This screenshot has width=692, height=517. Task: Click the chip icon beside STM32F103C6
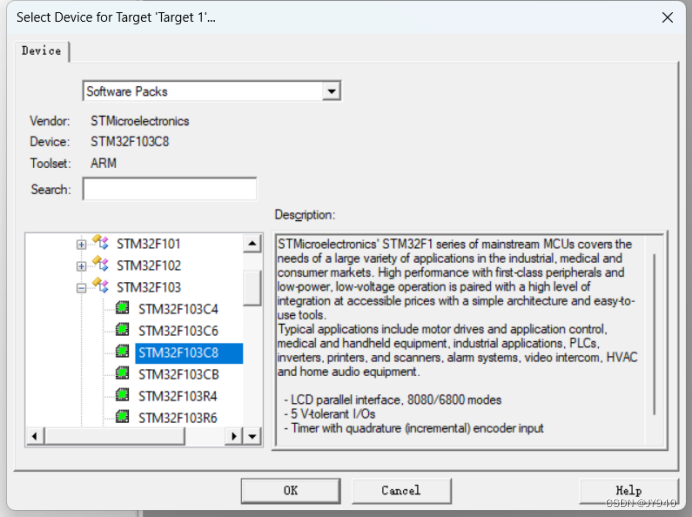click(x=122, y=329)
